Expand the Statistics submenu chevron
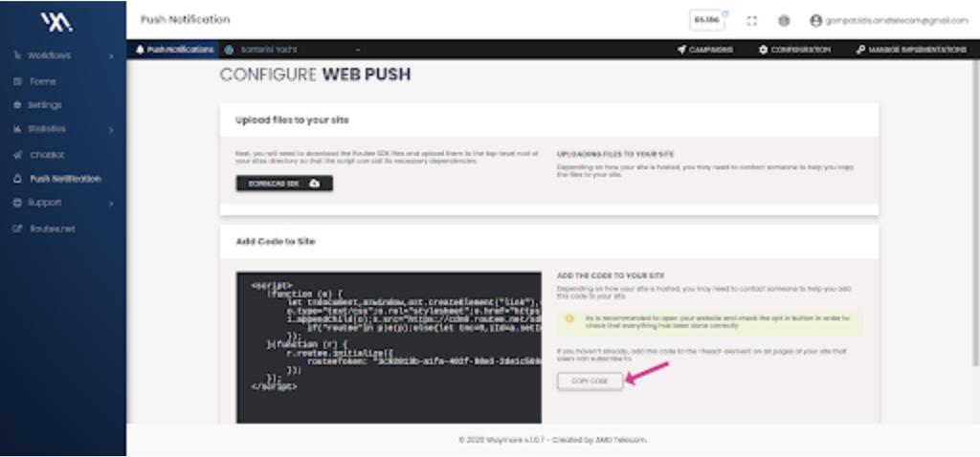 (111, 130)
